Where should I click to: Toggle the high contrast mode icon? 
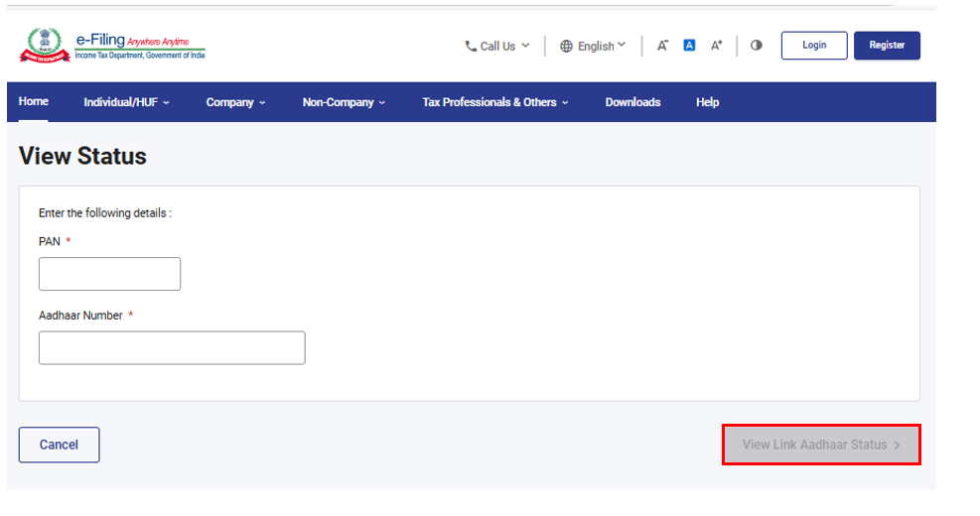[757, 46]
